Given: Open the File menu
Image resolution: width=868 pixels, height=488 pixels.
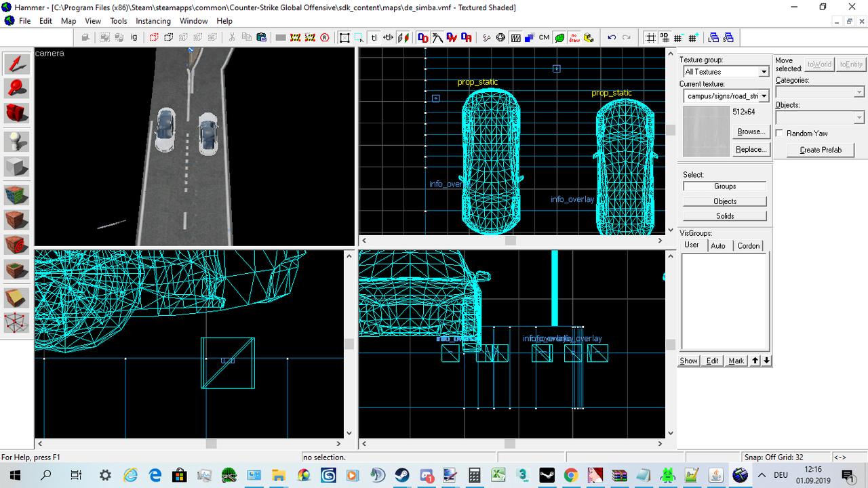Looking at the screenshot, I should tap(24, 21).
